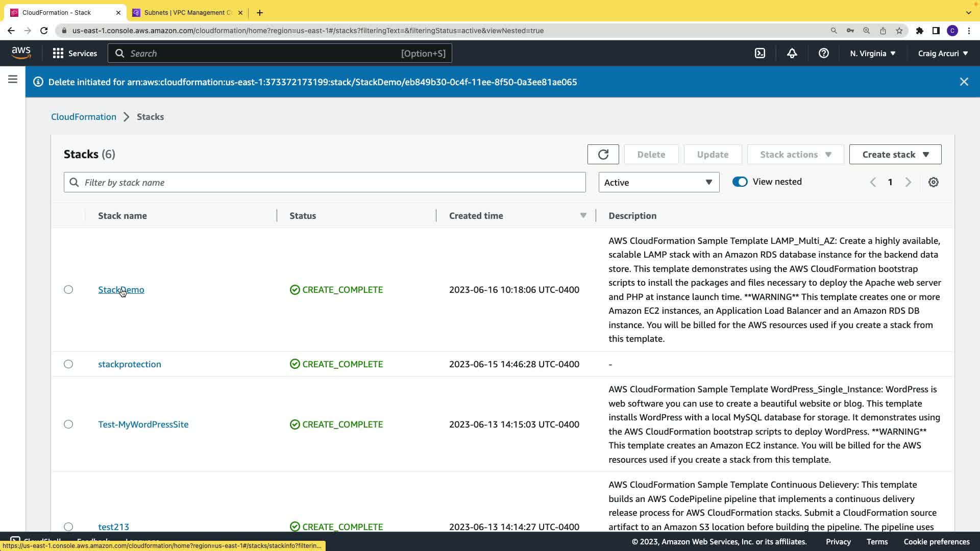980x551 pixels.
Task: Click the Filter by stack name field
Action: [x=325, y=182]
